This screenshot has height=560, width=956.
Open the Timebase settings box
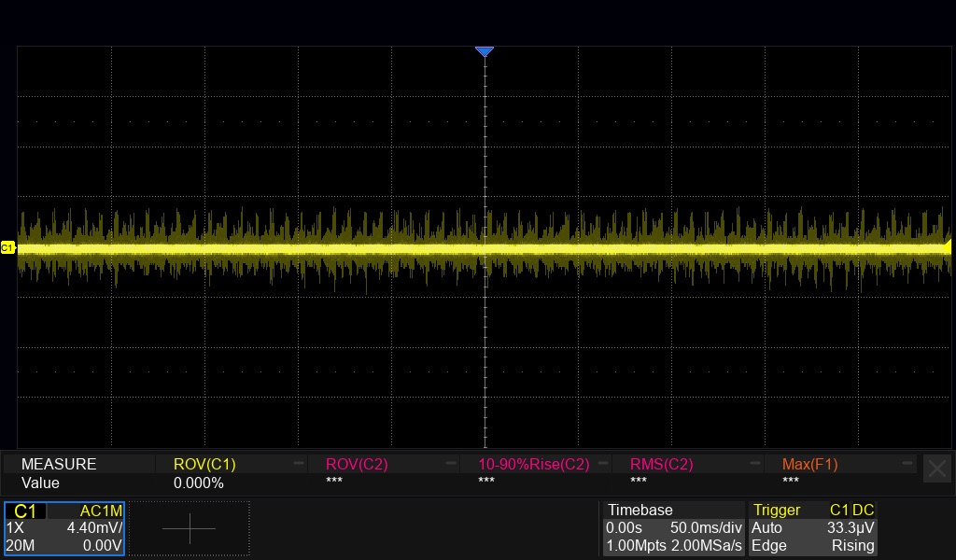pos(674,528)
